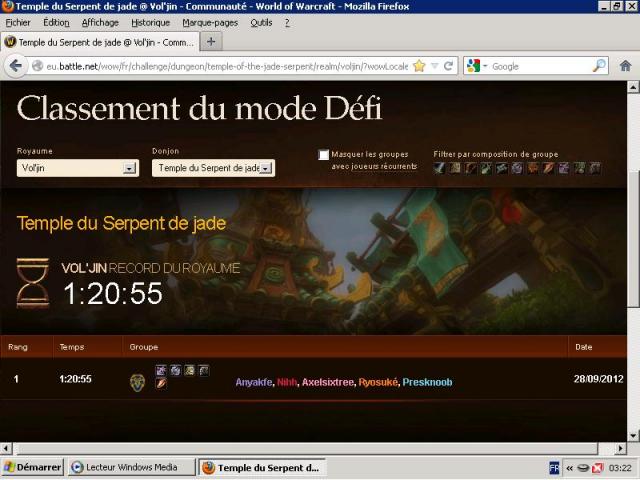Click tan class icon in rank 1 group

(x=189, y=370)
